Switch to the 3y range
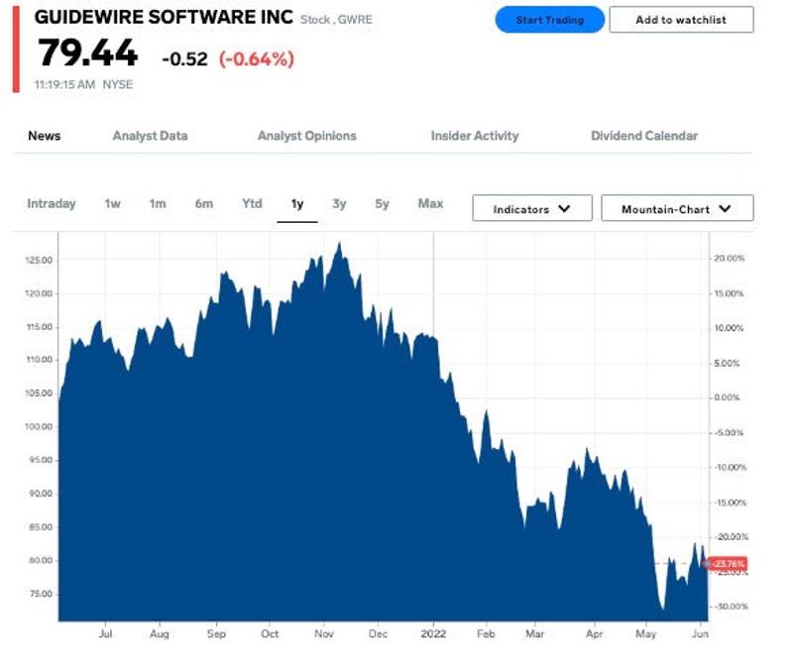This screenshot has height=672, width=793. pos(340,204)
